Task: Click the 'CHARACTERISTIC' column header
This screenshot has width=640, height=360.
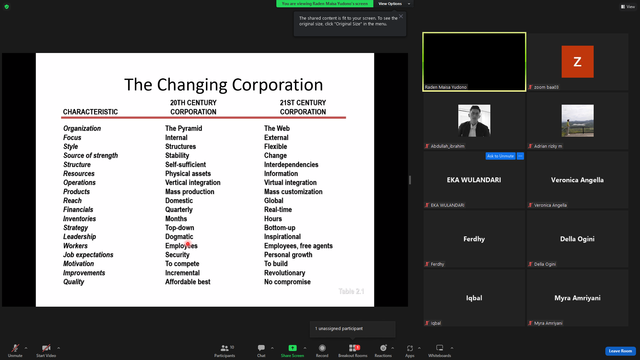Action: [x=90, y=112]
